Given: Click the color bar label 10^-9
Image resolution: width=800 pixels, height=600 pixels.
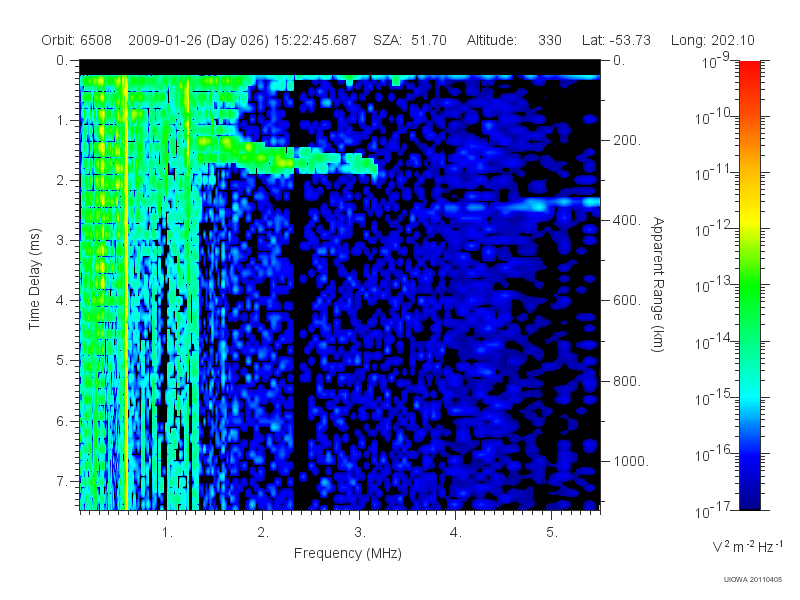Looking at the screenshot, I should click(x=716, y=62).
